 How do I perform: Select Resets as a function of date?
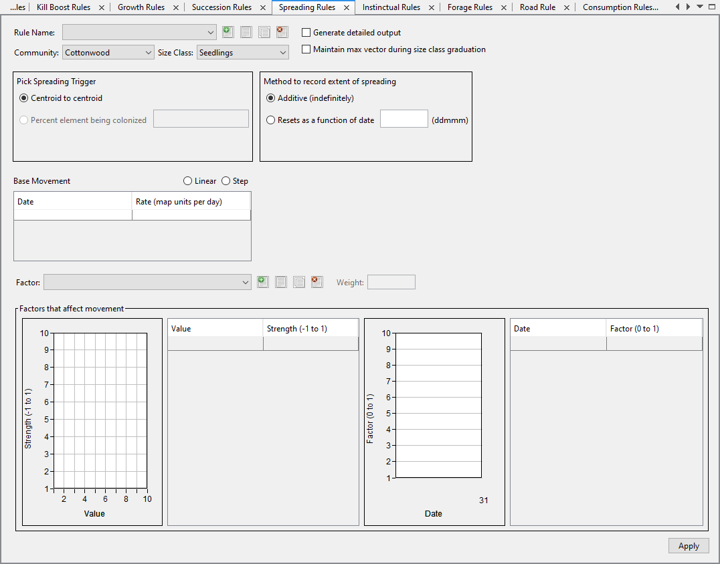pos(271,120)
